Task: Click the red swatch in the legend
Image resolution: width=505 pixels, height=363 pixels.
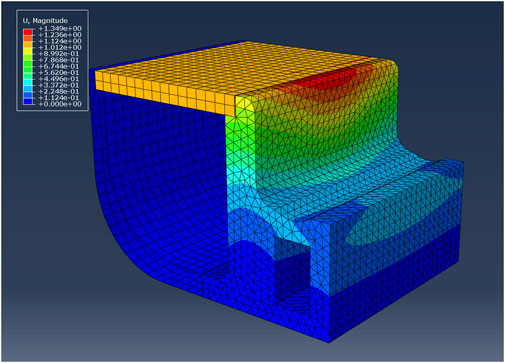Action: (28, 32)
